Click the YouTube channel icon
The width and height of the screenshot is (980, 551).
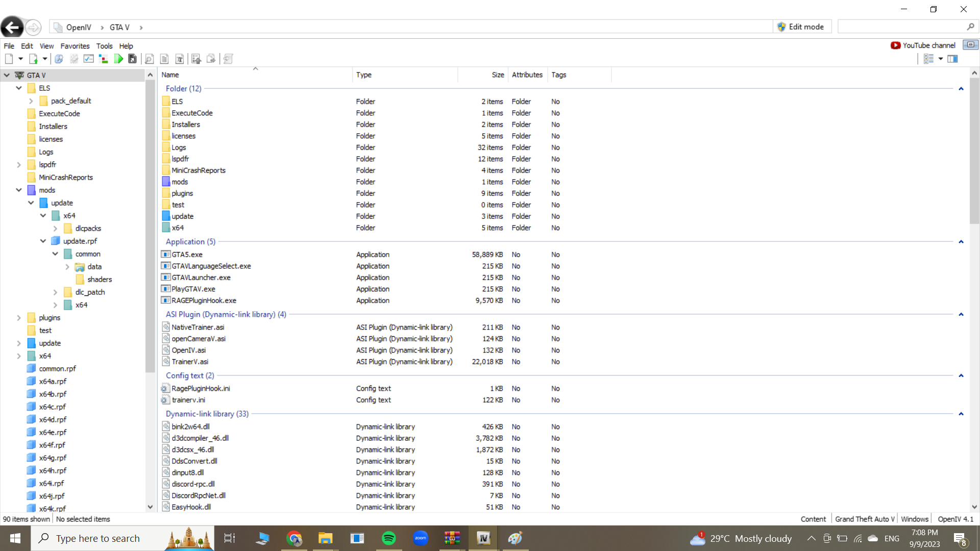[x=895, y=45]
